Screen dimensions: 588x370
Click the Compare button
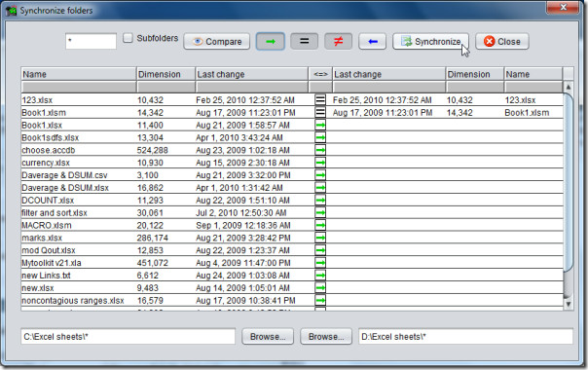pos(217,41)
